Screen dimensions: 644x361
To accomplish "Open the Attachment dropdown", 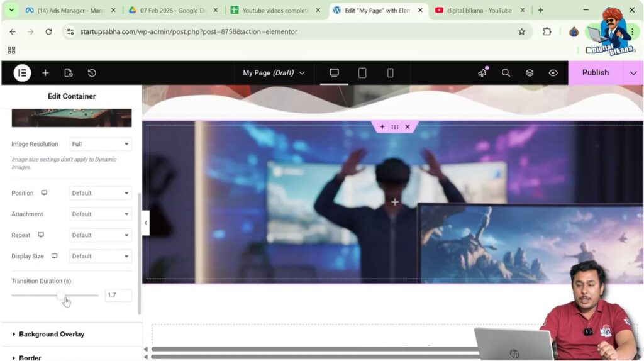I will coord(100,214).
